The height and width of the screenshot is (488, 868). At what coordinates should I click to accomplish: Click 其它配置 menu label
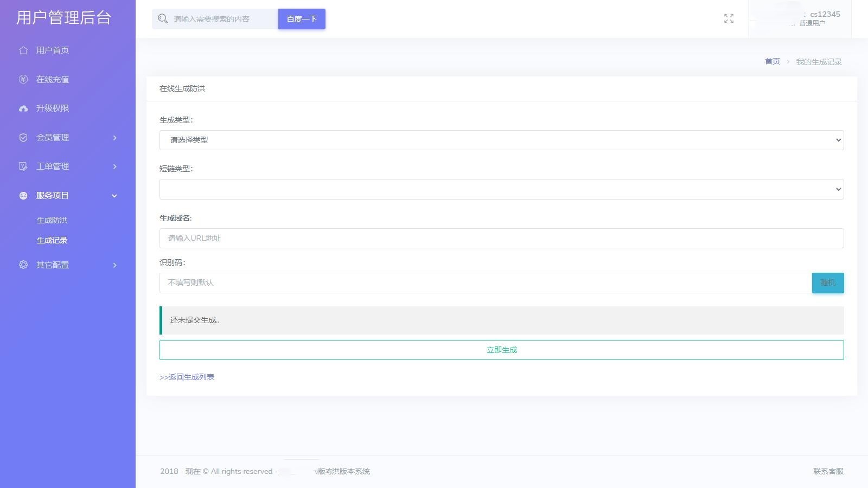click(x=52, y=265)
